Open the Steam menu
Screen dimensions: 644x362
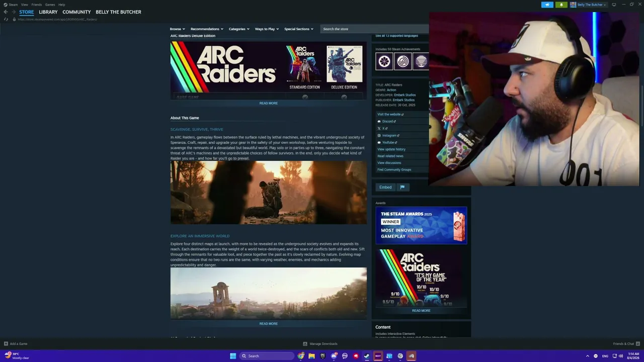click(13, 5)
